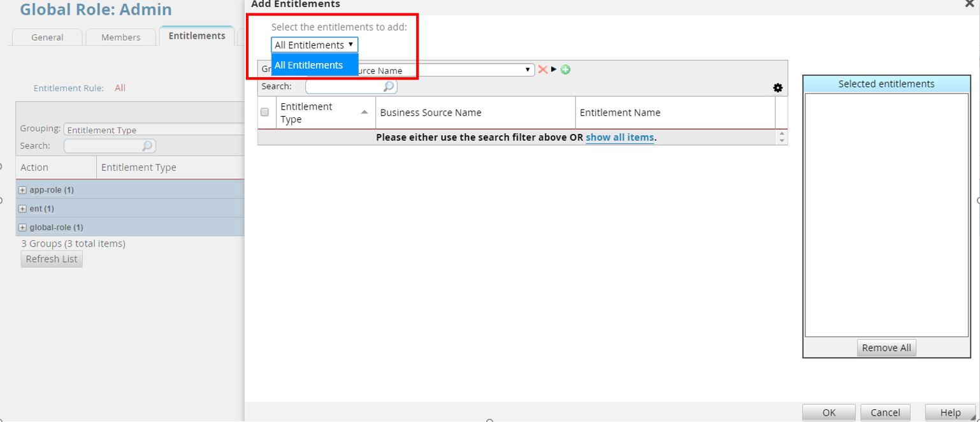This screenshot has width=980, height=422.
Task: Select the Entitlements tab
Action: coord(197,36)
